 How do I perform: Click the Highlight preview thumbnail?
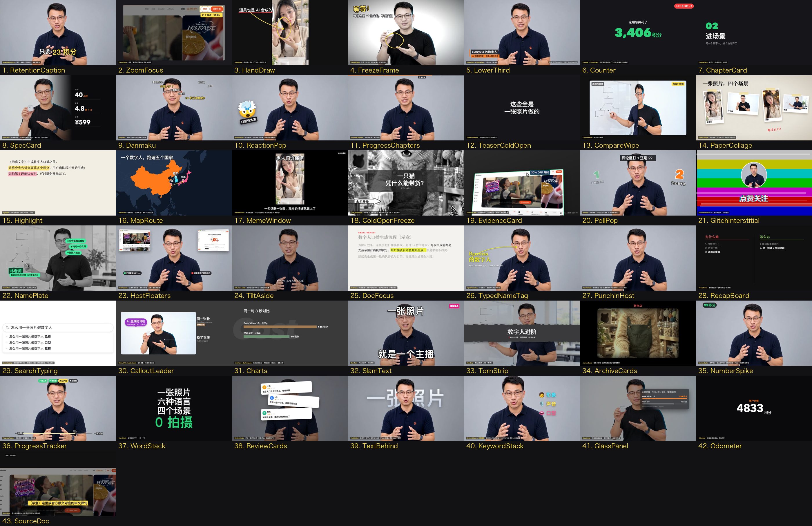tap(58, 182)
